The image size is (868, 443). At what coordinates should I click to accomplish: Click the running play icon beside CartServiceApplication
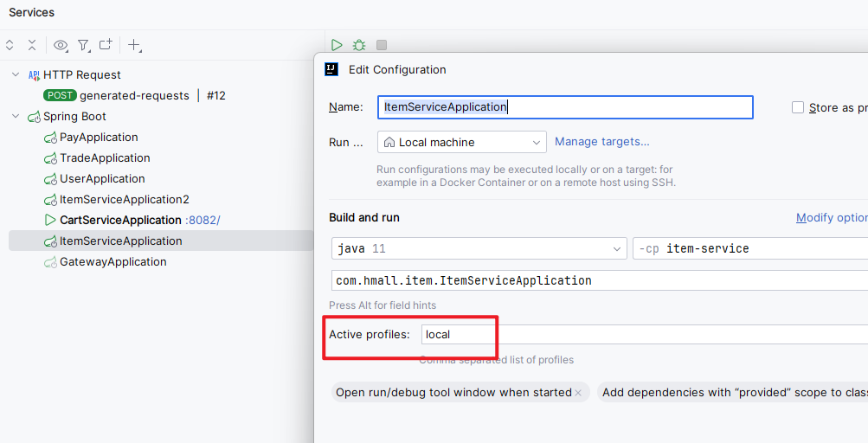tap(50, 220)
